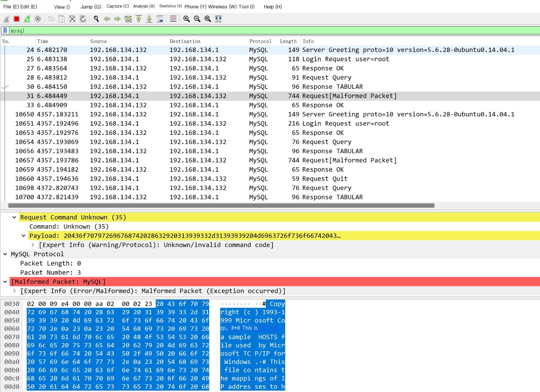The width and height of the screenshot is (540, 392).
Task: Click the start capture shark fin icon
Action: (x=6, y=19)
